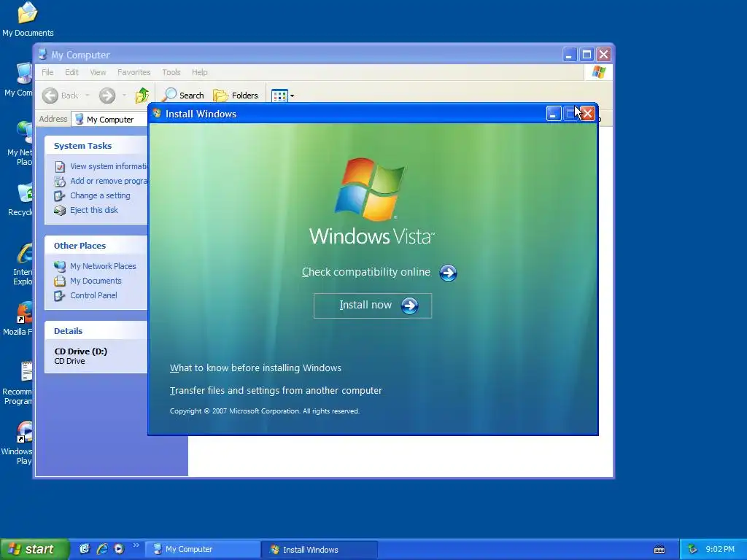This screenshot has width=747, height=560.
Task: Click the safely remove hardware tray icon
Action: [x=692, y=550]
